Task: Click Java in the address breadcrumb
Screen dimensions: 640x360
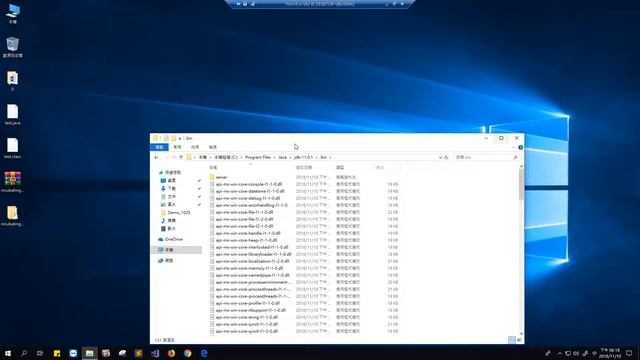Action: point(282,157)
